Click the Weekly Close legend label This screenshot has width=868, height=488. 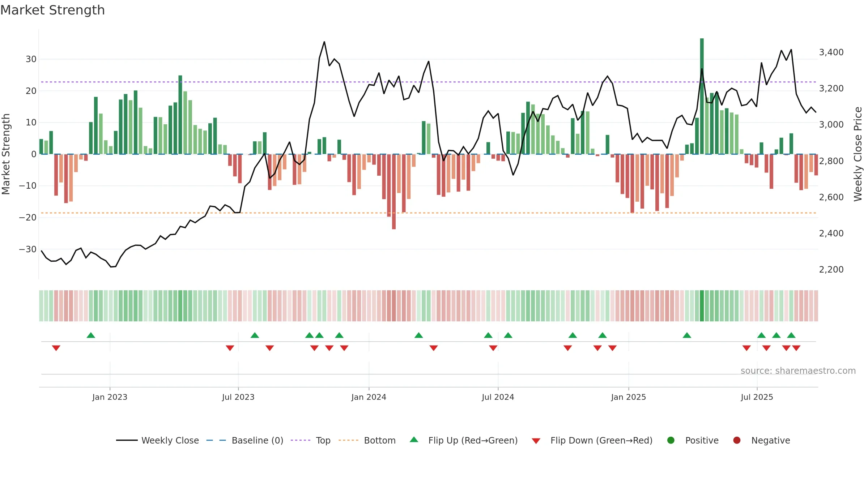click(x=170, y=441)
